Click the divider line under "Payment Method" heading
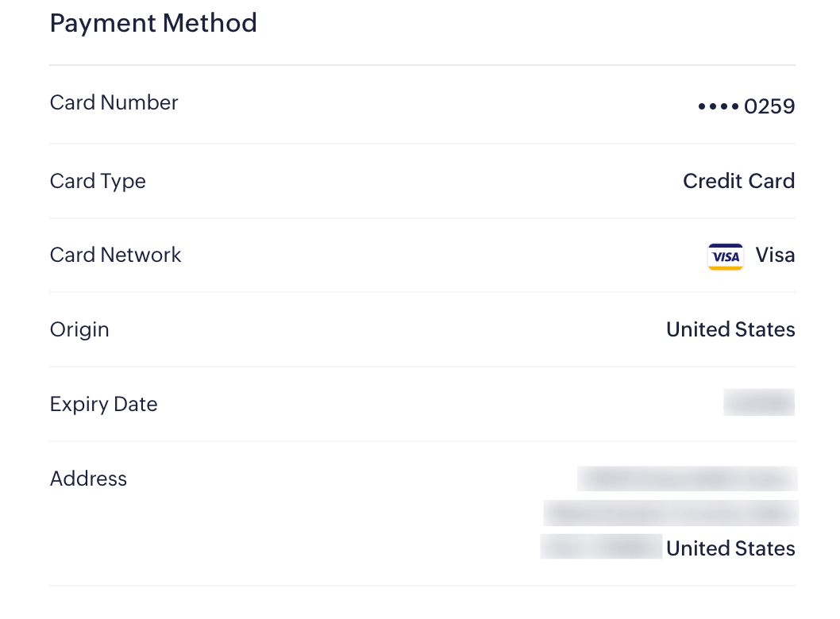This screenshot has width=840, height=619. click(422, 65)
